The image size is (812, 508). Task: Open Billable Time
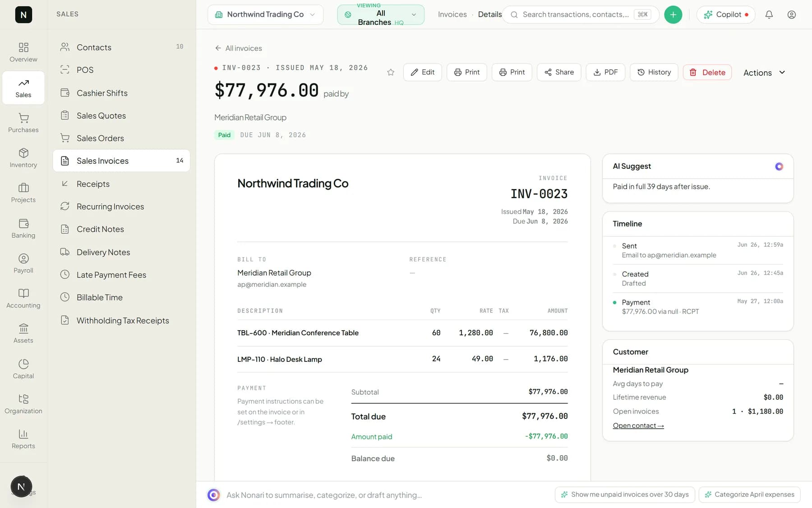pyautogui.click(x=121, y=297)
